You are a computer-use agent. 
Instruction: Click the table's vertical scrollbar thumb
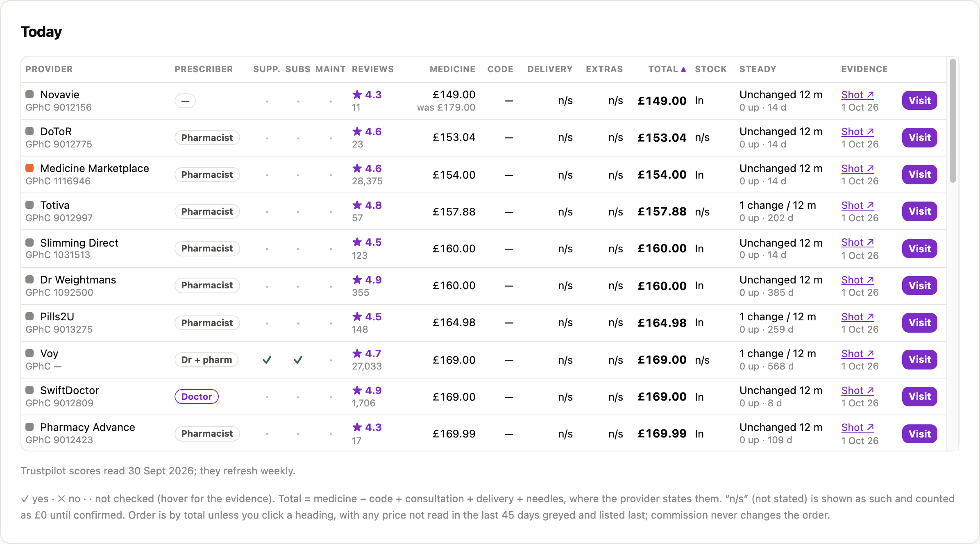point(953,121)
